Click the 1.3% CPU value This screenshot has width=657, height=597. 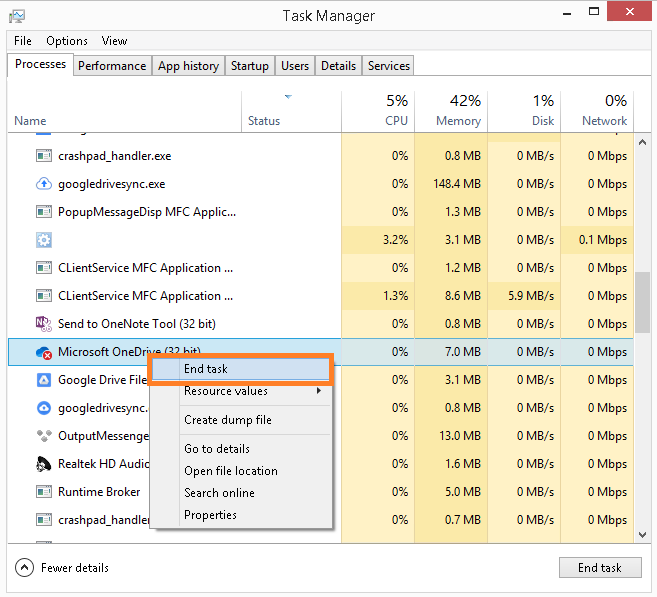click(x=396, y=296)
